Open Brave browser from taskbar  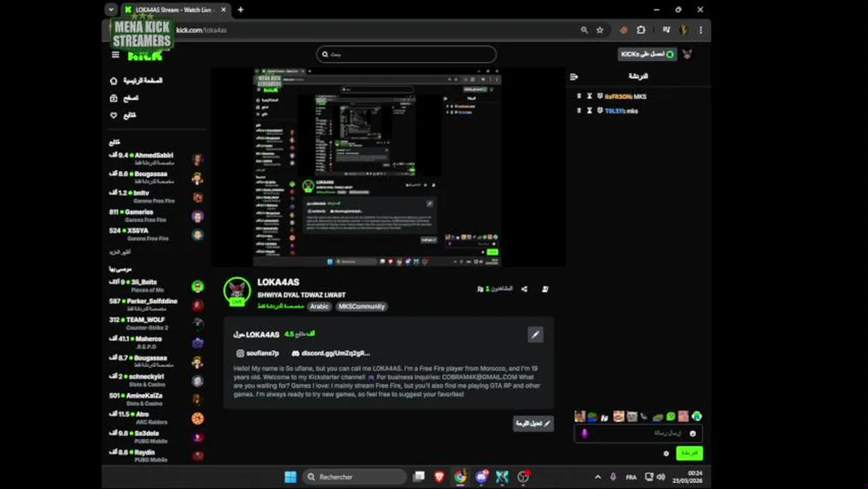(439, 477)
